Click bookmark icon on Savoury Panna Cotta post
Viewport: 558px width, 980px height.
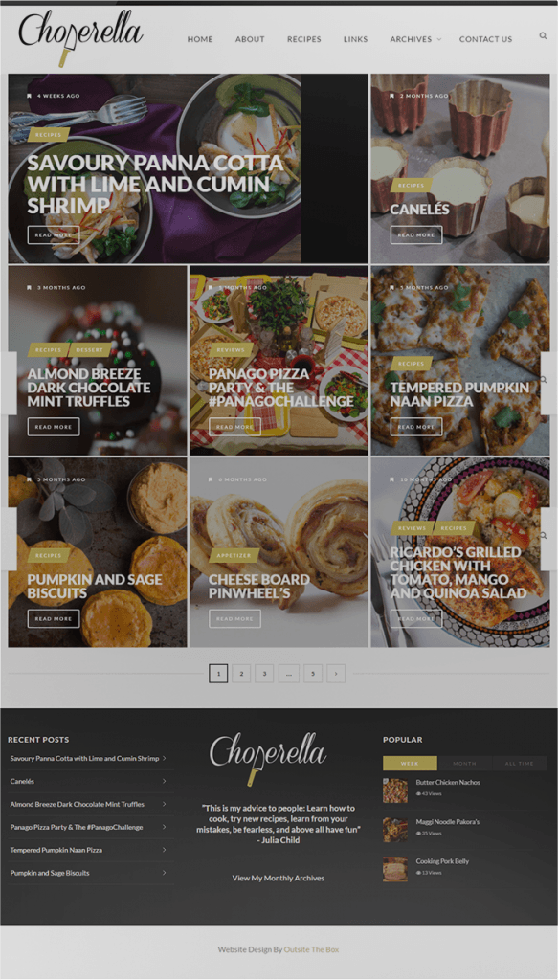click(29, 96)
